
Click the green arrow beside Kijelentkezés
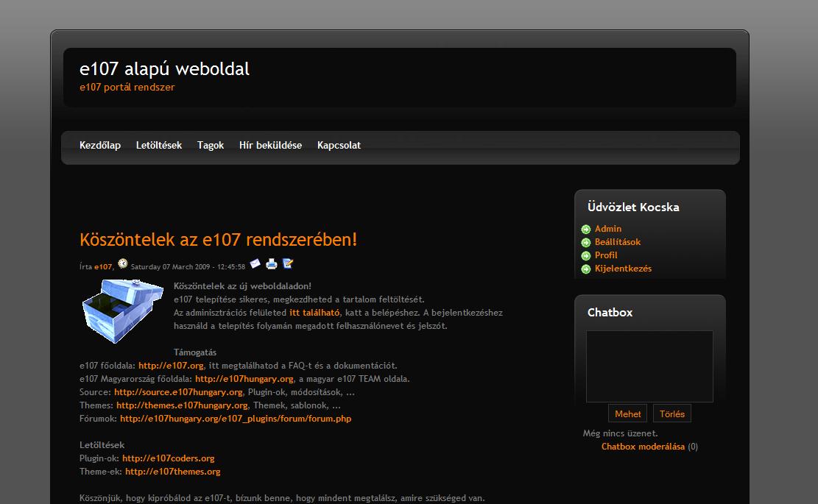click(x=586, y=269)
